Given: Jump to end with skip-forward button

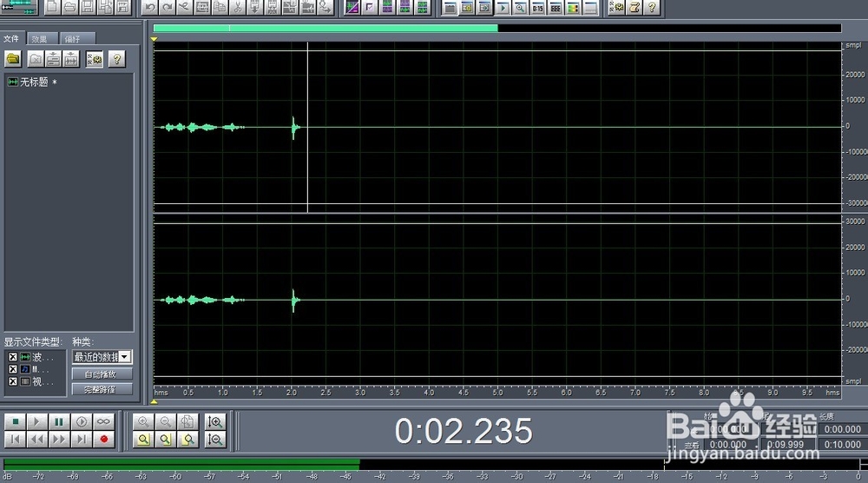Looking at the screenshot, I should pos(82,440).
